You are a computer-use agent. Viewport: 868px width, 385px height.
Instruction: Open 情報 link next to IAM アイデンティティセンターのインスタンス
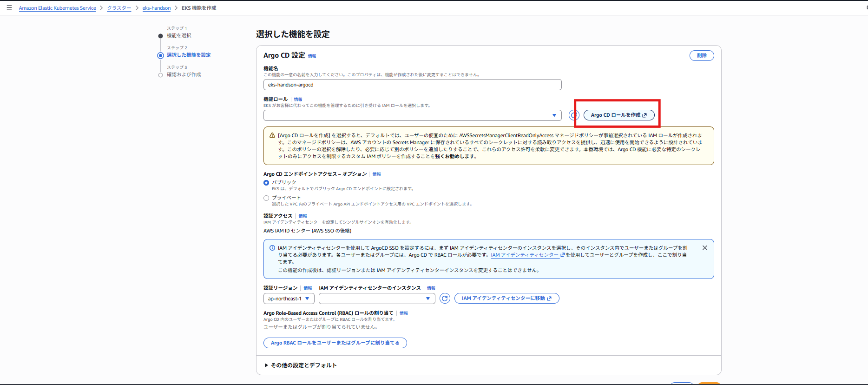[x=431, y=288]
